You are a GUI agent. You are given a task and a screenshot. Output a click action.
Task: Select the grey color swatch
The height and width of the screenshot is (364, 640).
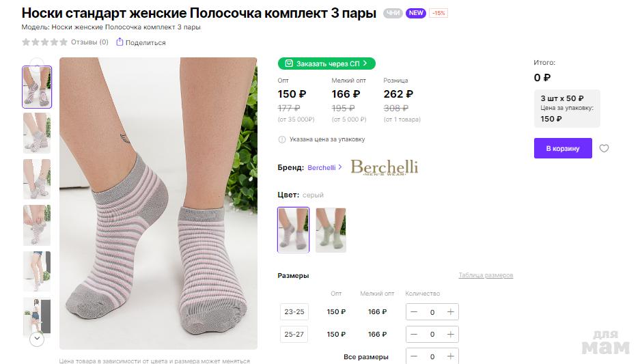294,230
